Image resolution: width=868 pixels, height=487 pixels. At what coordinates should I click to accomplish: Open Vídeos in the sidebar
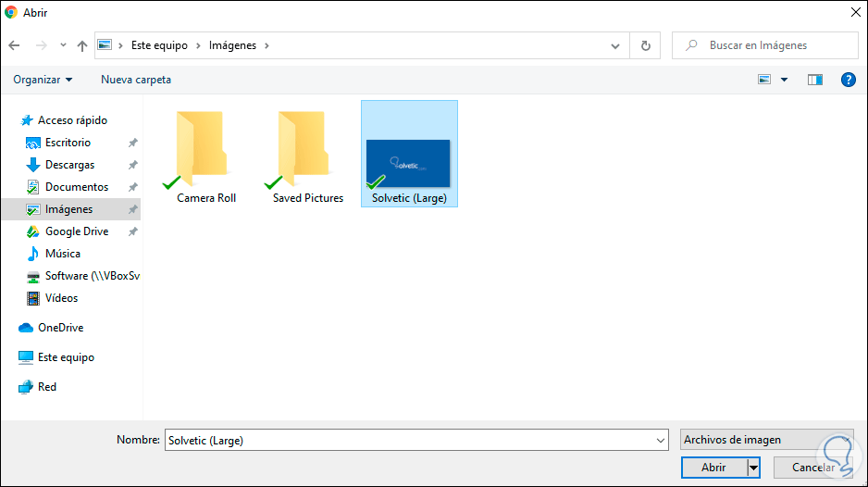pos(53,297)
